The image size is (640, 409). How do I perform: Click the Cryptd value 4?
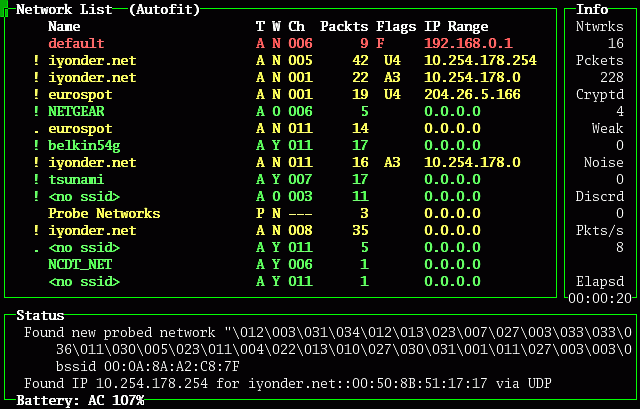coord(620,111)
